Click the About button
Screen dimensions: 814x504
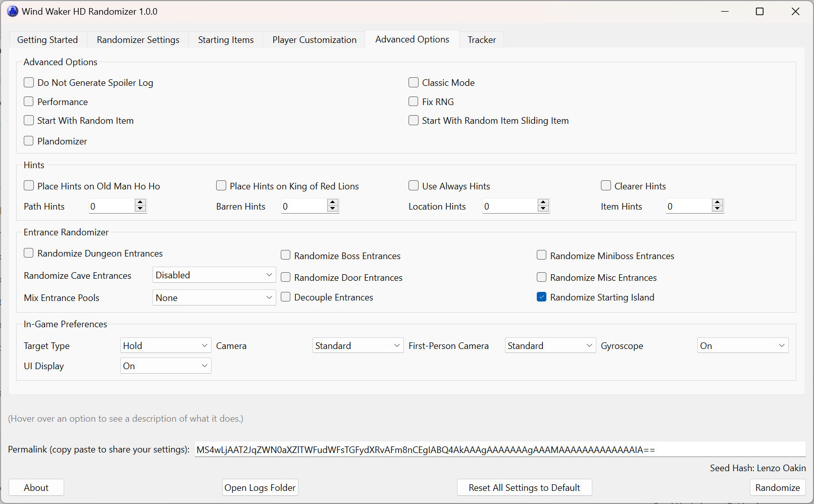tap(36, 488)
